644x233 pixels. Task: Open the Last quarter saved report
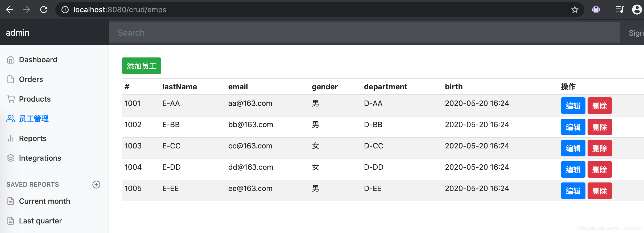pyautogui.click(x=40, y=221)
